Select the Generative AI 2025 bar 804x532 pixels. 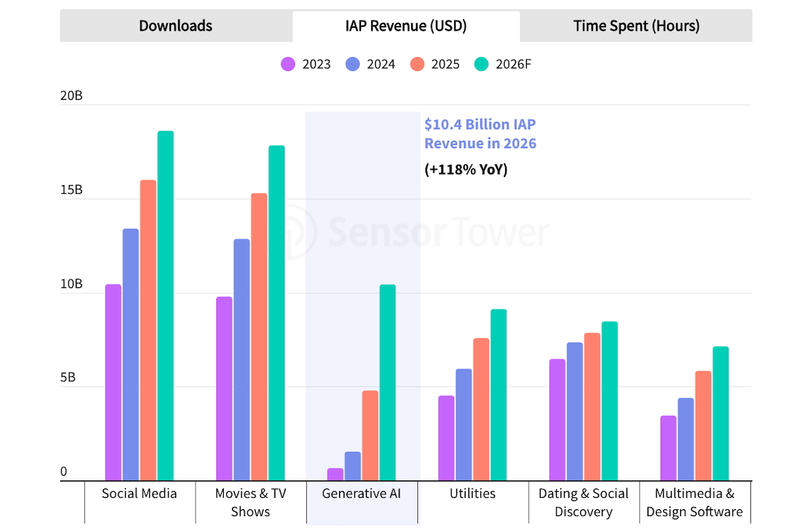[371, 436]
